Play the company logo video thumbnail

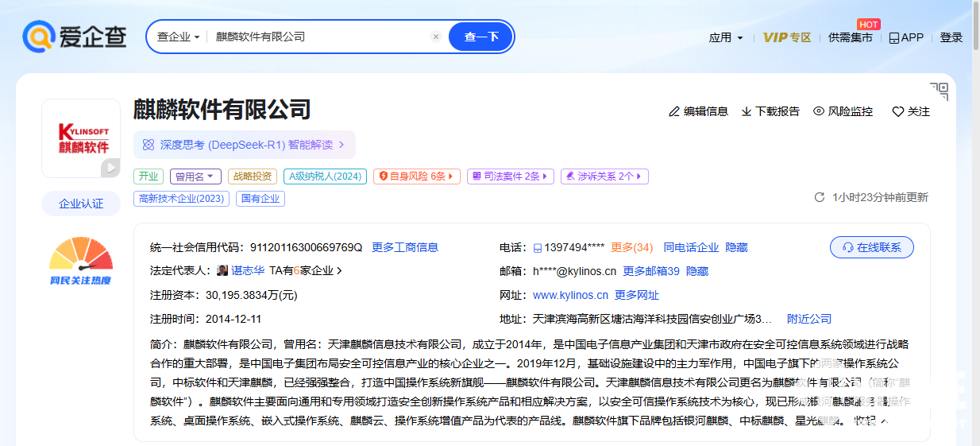110,168
